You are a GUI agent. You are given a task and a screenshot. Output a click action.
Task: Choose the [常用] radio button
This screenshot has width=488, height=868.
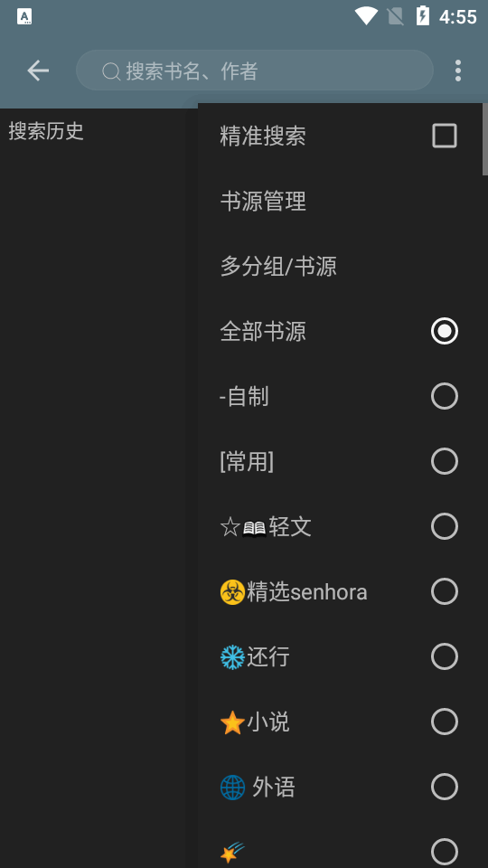(445, 461)
